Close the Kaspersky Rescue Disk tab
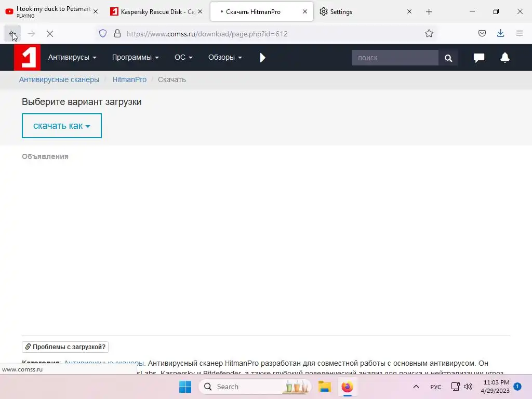The image size is (532, 399). (x=200, y=11)
